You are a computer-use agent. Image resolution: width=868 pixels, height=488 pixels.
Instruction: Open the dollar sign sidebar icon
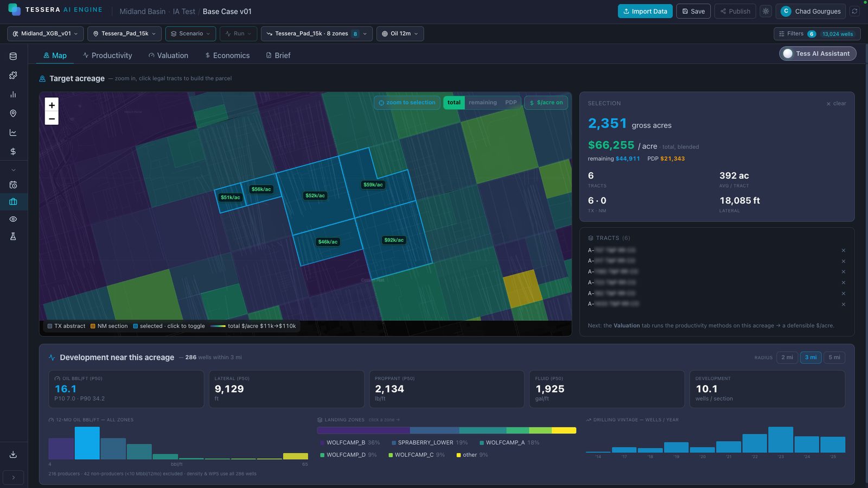pyautogui.click(x=13, y=151)
